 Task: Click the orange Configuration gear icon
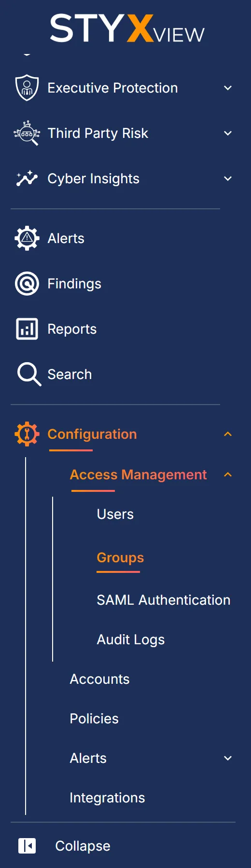tap(27, 434)
